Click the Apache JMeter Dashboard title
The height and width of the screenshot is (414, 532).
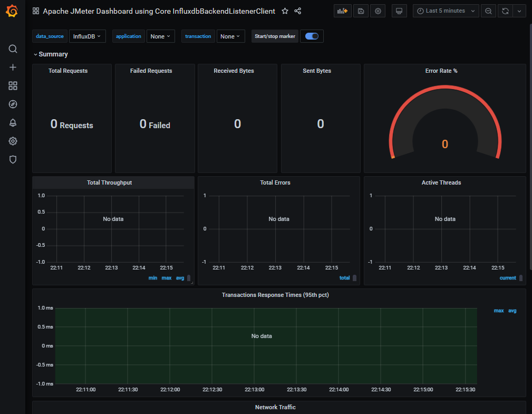159,11
